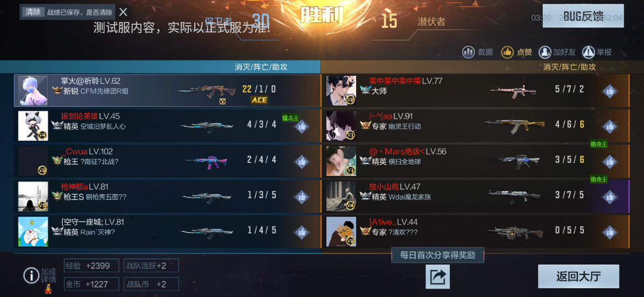Switch to 数据 statistics view

pyautogui.click(x=478, y=52)
